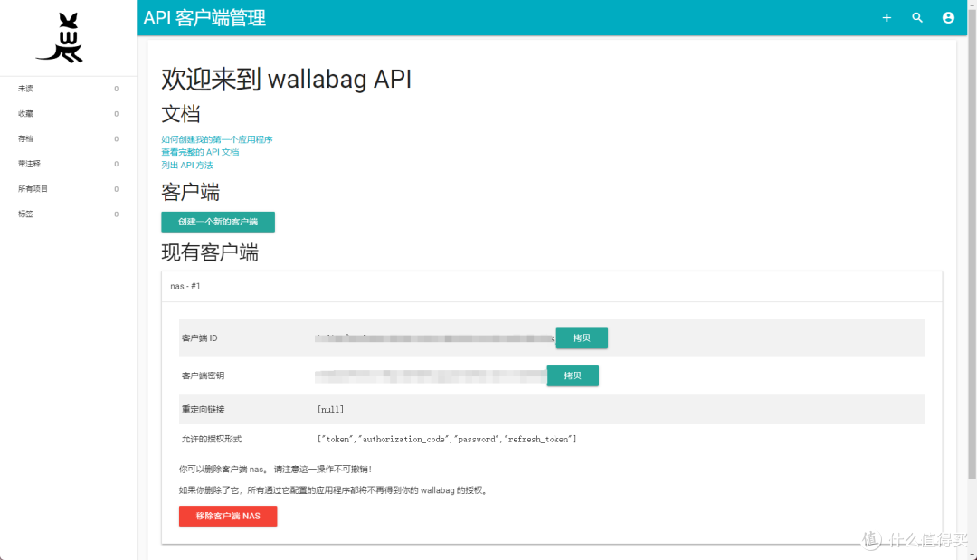Screen dimensions: 977x560
Task: Open the 列出 API 方法 link
Action: [186, 165]
